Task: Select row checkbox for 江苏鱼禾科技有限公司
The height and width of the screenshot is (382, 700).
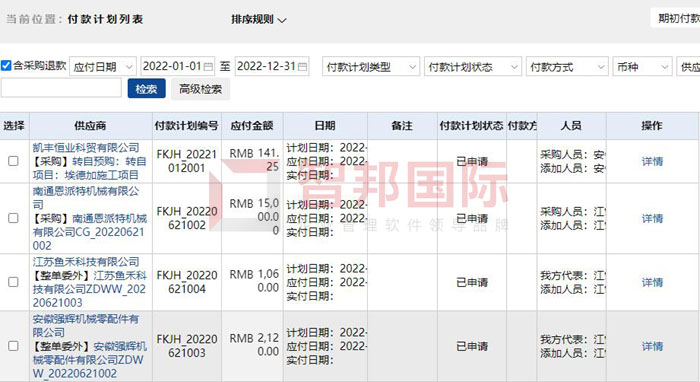Action: pyautogui.click(x=13, y=282)
